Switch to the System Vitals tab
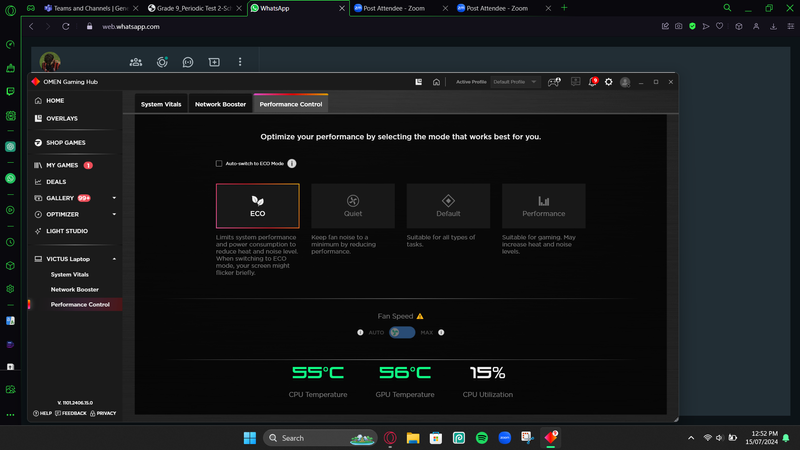Image resolution: width=800 pixels, height=450 pixels. point(161,104)
